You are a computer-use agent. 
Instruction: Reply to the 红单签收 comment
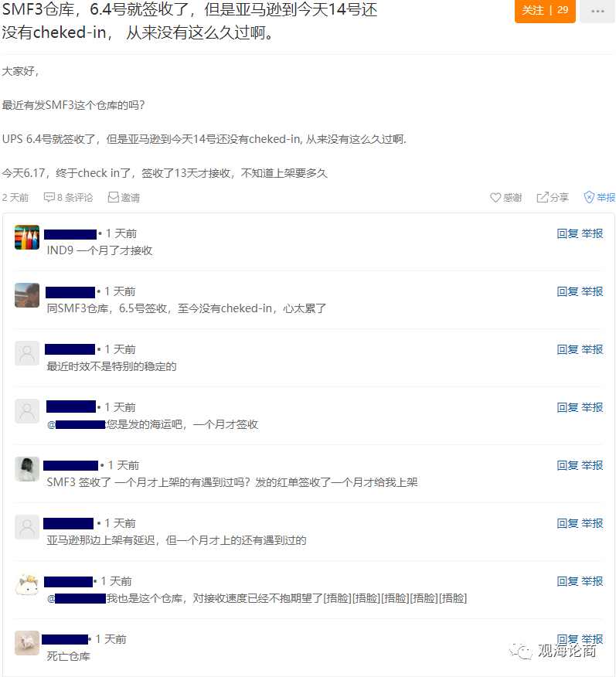567,465
